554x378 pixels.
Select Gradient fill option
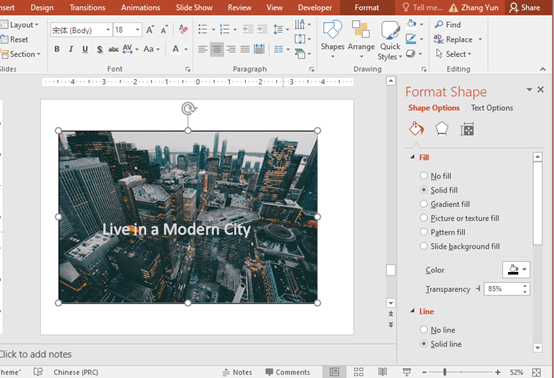click(x=445, y=204)
